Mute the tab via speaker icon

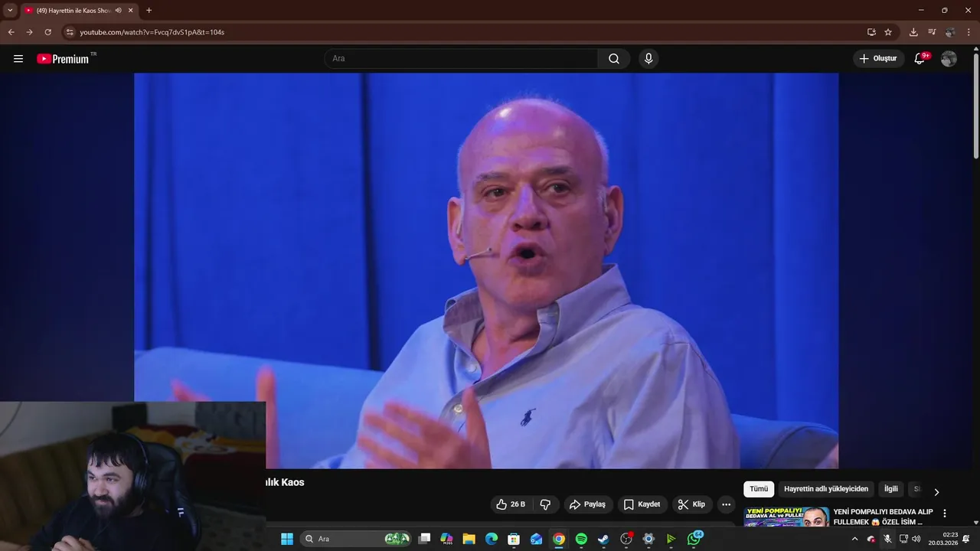click(118, 11)
